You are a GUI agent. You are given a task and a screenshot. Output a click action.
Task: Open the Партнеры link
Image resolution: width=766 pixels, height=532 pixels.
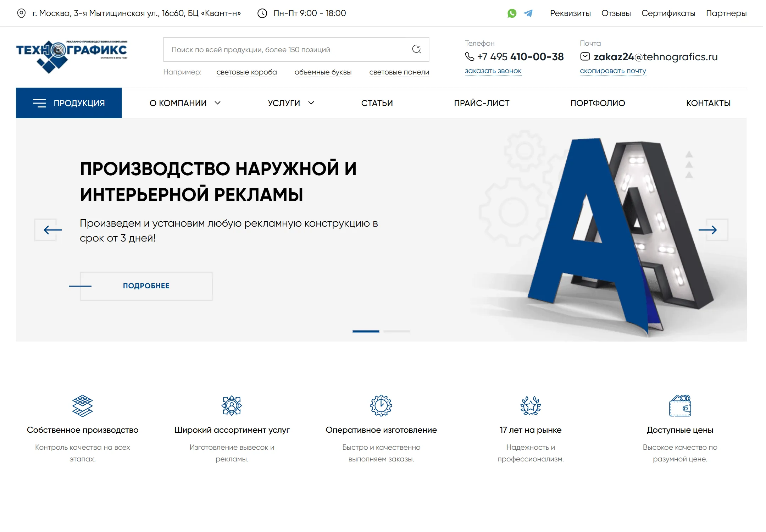(726, 13)
